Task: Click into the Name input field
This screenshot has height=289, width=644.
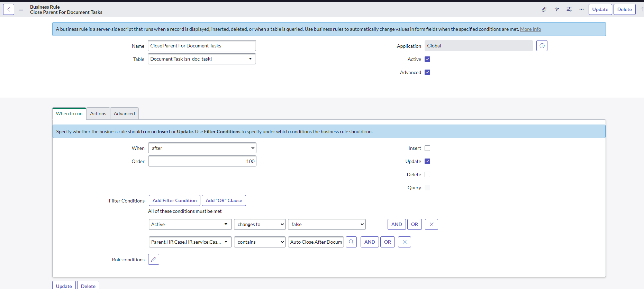Action: coord(202,46)
